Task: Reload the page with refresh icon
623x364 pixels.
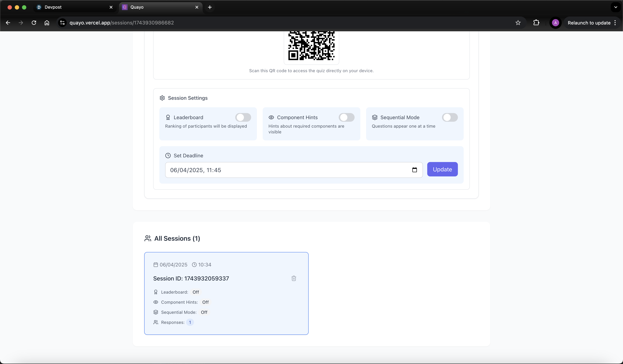Action: [34, 23]
